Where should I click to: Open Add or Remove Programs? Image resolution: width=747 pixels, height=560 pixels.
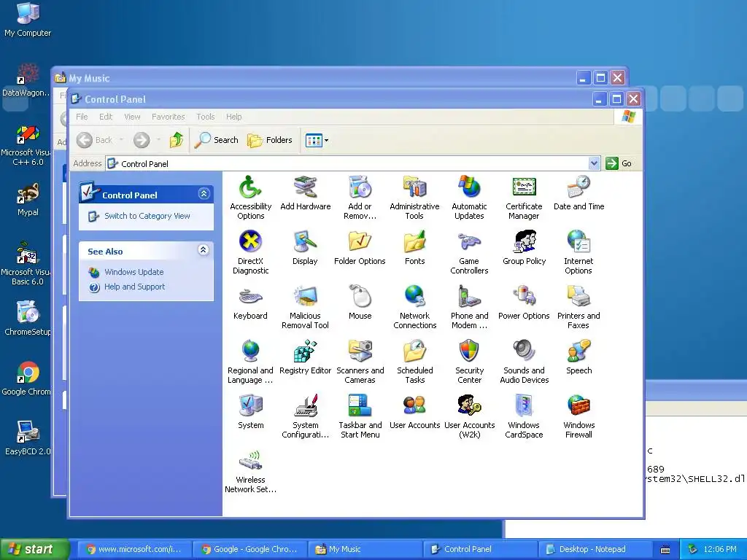360,197
